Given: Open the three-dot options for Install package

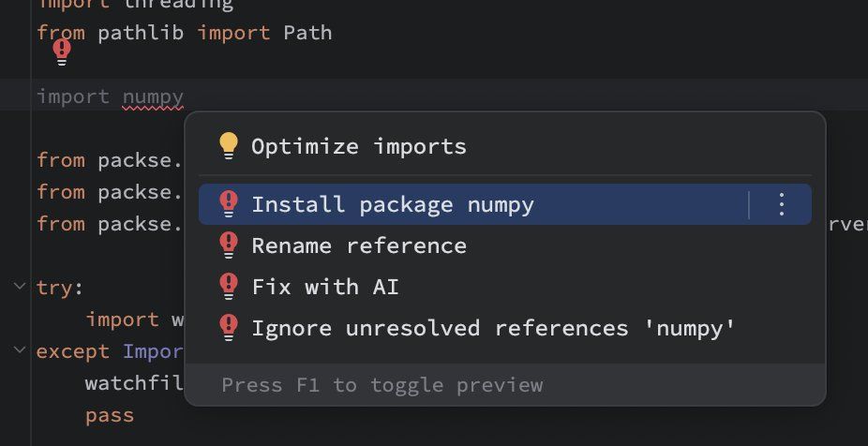Looking at the screenshot, I should [x=782, y=204].
